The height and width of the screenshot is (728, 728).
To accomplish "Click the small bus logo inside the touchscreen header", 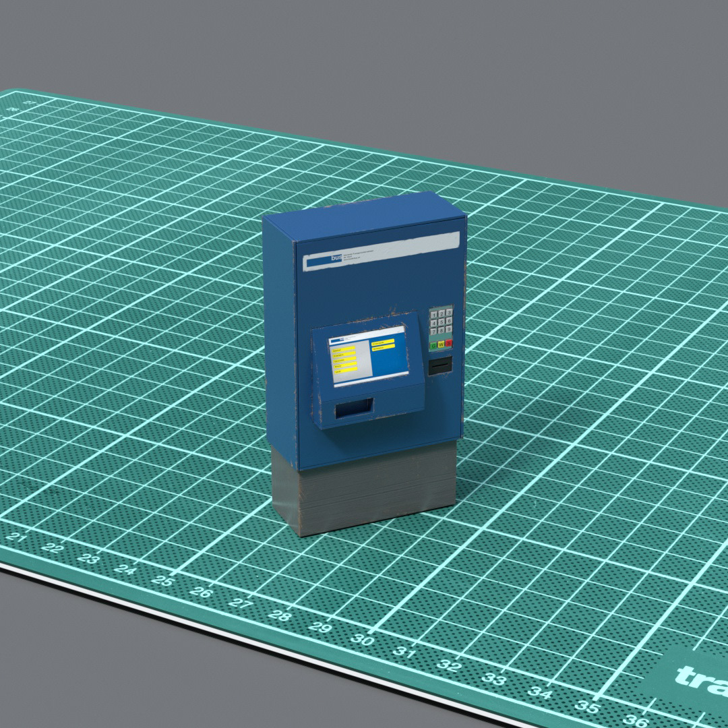I will click(x=338, y=340).
